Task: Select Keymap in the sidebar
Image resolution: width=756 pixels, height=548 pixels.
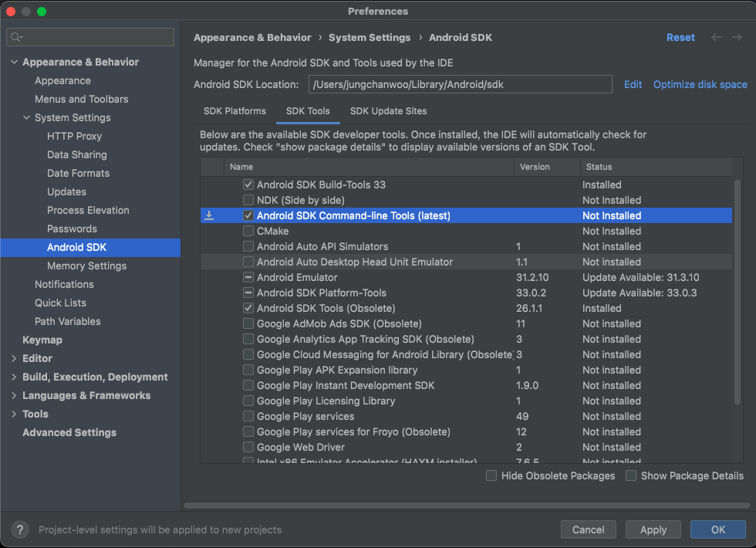Action: [x=42, y=340]
